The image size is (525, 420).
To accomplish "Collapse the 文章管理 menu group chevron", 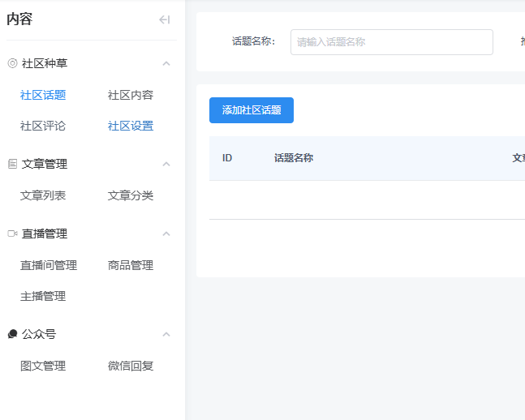I will point(166,164).
